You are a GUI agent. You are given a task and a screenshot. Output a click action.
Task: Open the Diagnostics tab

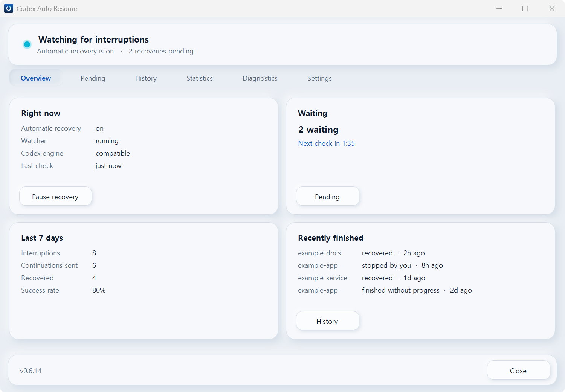pyautogui.click(x=260, y=78)
